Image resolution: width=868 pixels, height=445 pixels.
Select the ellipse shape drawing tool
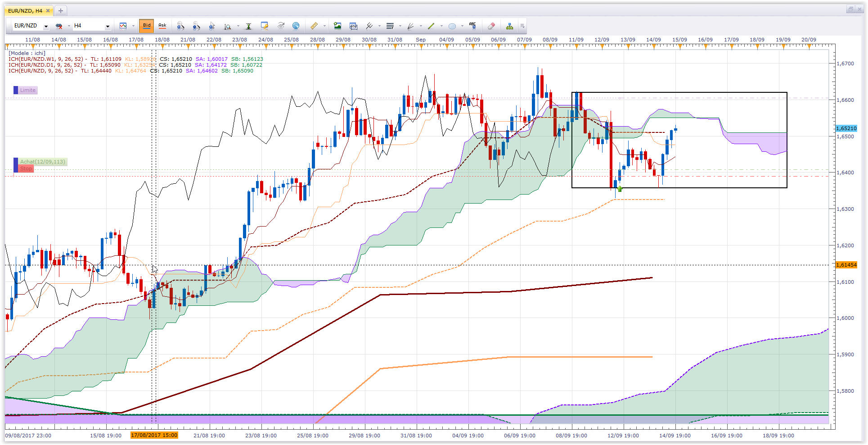click(452, 26)
